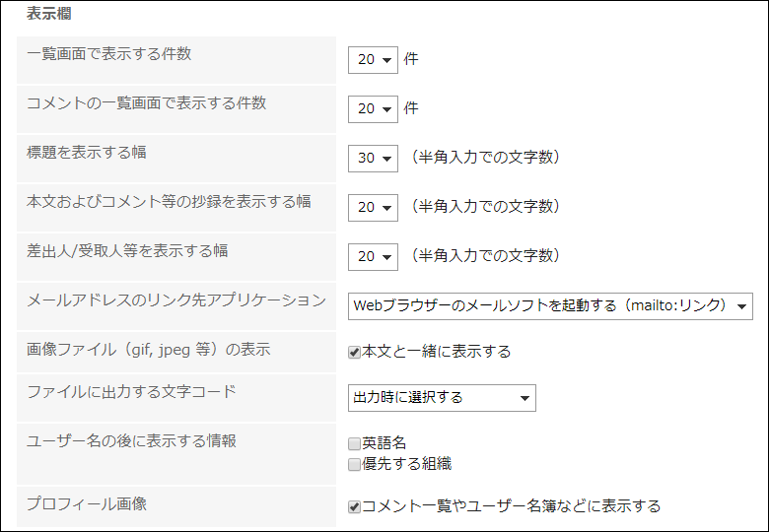Open the メールアドレスのリンク先アプリケーション dropdown
Viewport: 769px width, 532px height.
pyautogui.click(x=550, y=305)
